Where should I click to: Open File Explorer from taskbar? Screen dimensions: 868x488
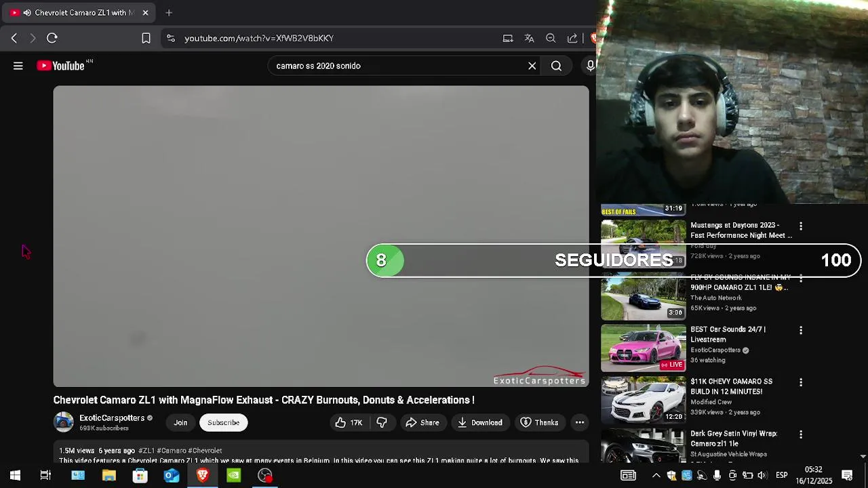tap(109, 476)
